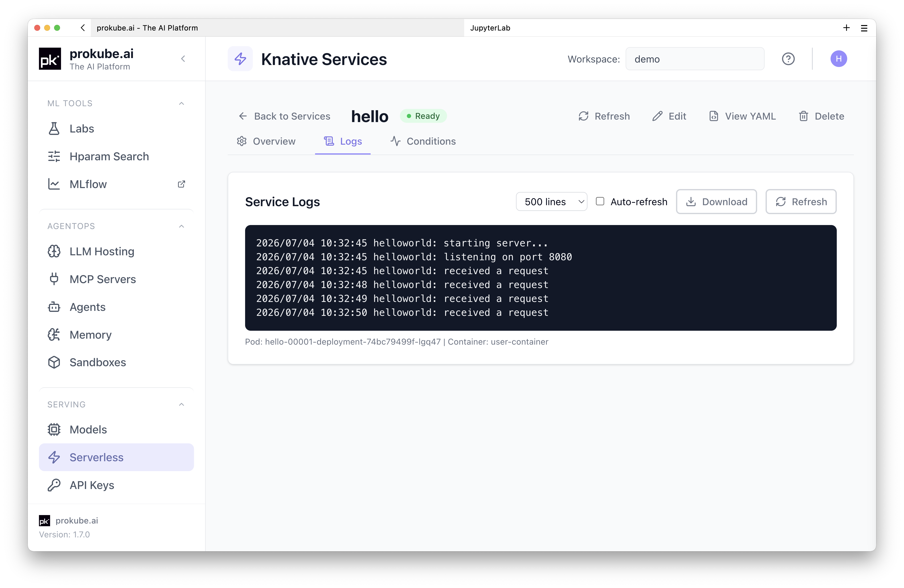Image resolution: width=904 pixels, height=588 pixels.
Task: Open user avatar H menu
Action: click(839, 59)
